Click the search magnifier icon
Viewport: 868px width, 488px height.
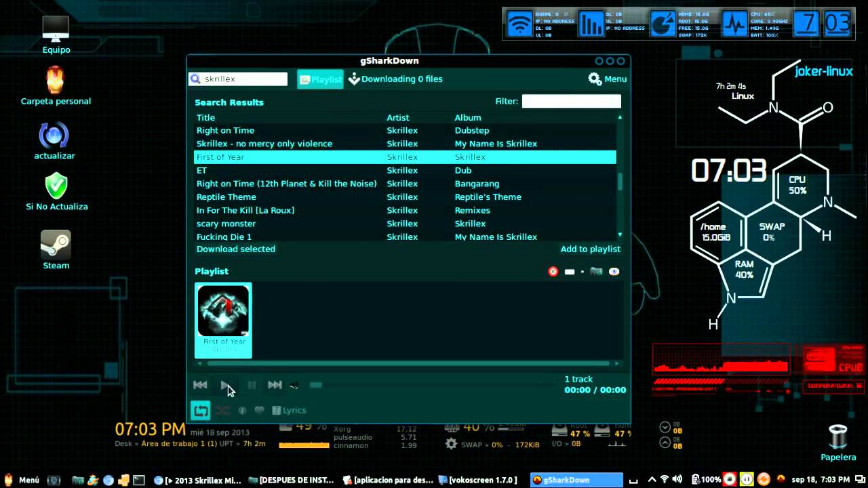point(195,79)
